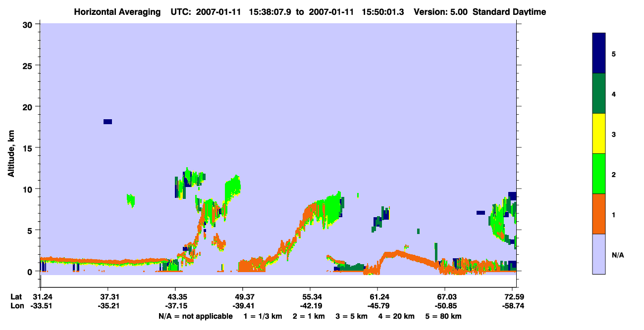The width and height of the screenshot is (644, 330).
Task: Click the '3 = 5 km' legend text
Action: pos(352,316)
